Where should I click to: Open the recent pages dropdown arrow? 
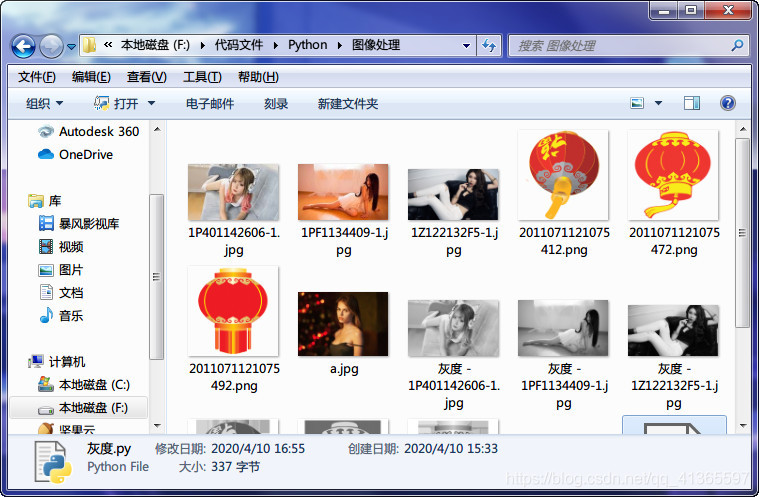[71, 46]
